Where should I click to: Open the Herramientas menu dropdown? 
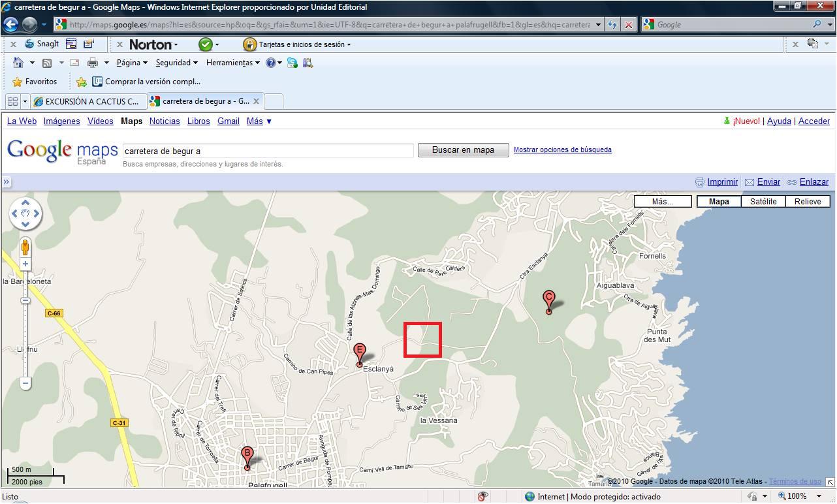[233, 63]
